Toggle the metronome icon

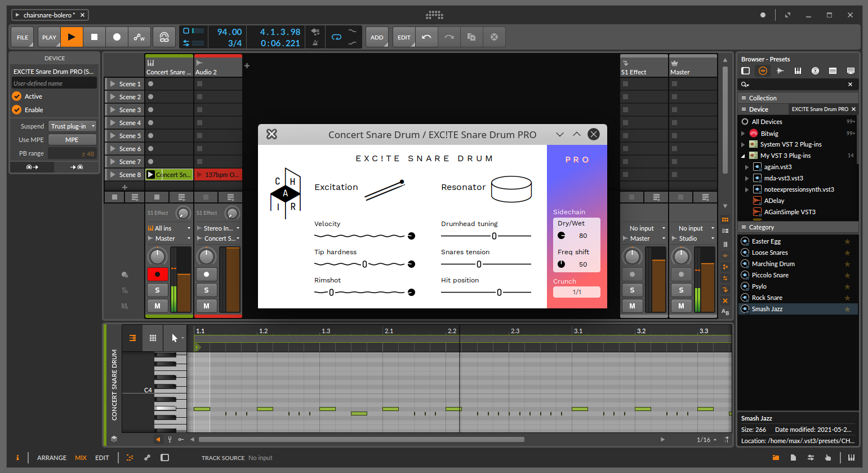point(315,43)
